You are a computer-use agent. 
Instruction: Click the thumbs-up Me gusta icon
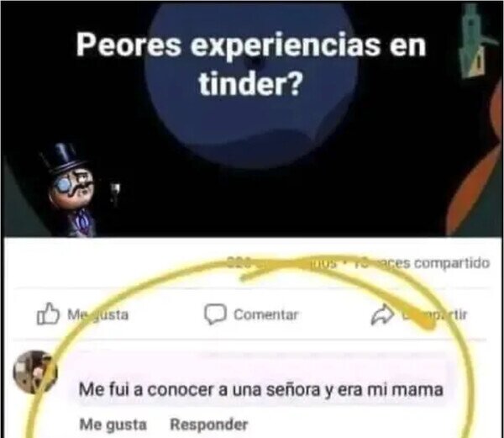pos(48,314)
